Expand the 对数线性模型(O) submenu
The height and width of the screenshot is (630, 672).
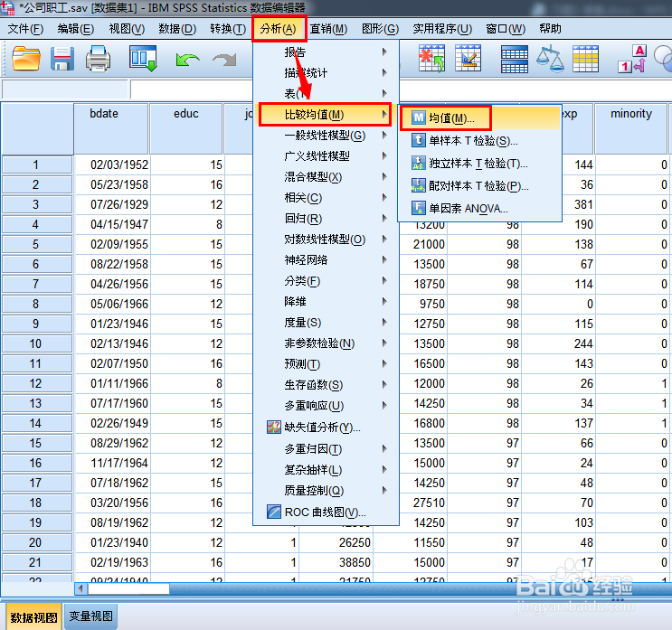pyautogui.click(x=327, y=239)
